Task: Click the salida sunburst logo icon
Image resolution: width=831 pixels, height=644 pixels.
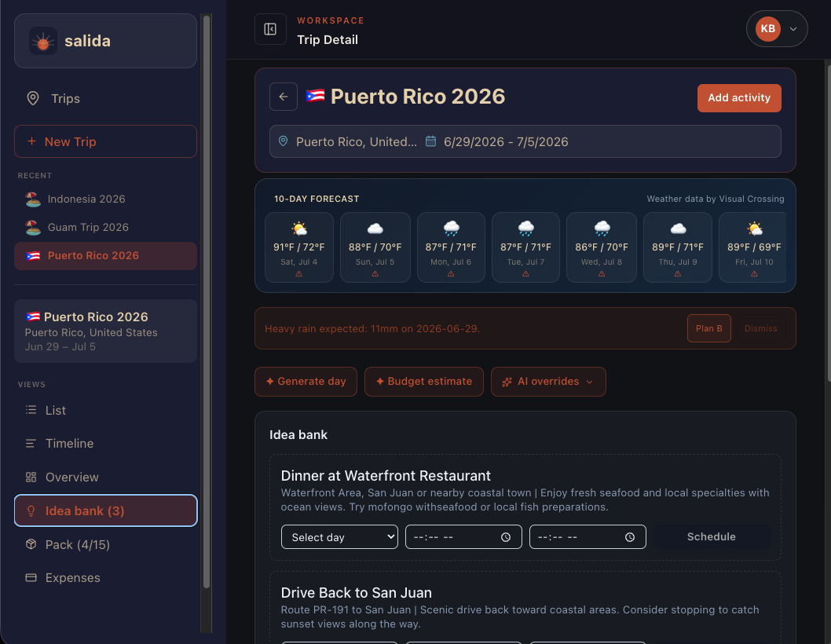Action: tap(43, 41)
